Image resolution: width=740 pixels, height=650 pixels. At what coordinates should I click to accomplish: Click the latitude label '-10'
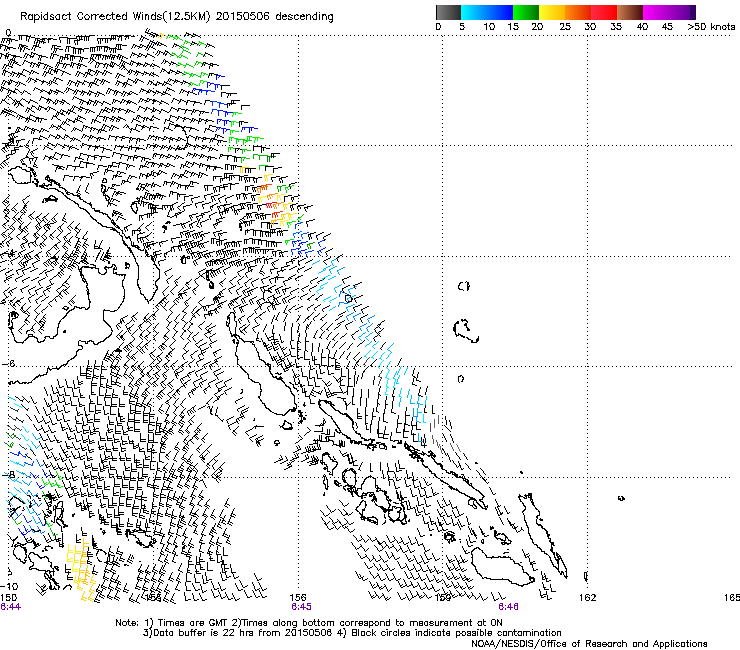10,587
